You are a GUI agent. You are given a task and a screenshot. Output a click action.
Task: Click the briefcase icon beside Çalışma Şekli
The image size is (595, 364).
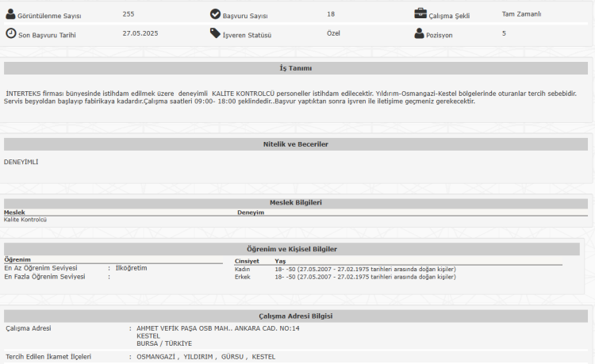pos(420,13)
